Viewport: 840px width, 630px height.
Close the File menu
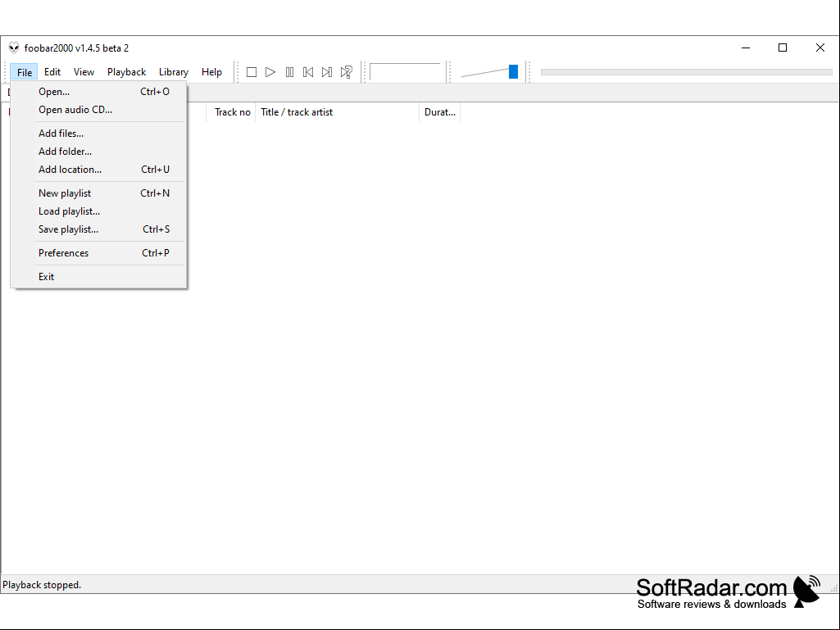pyautogui.click(x=24, y=72)
